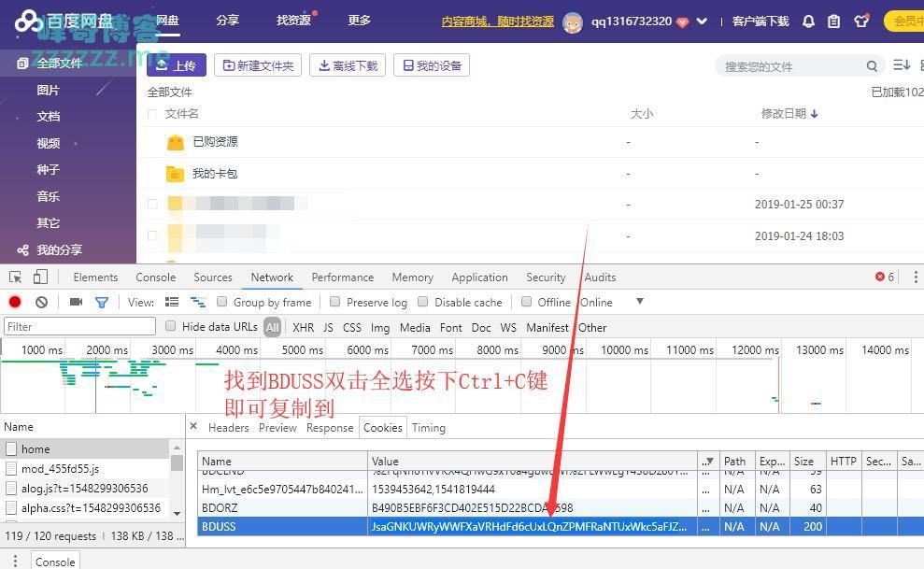Screen dimensions: 924x569
Task: Enable Disable cache
Action: pyautogui.click(x=422, y=302)
